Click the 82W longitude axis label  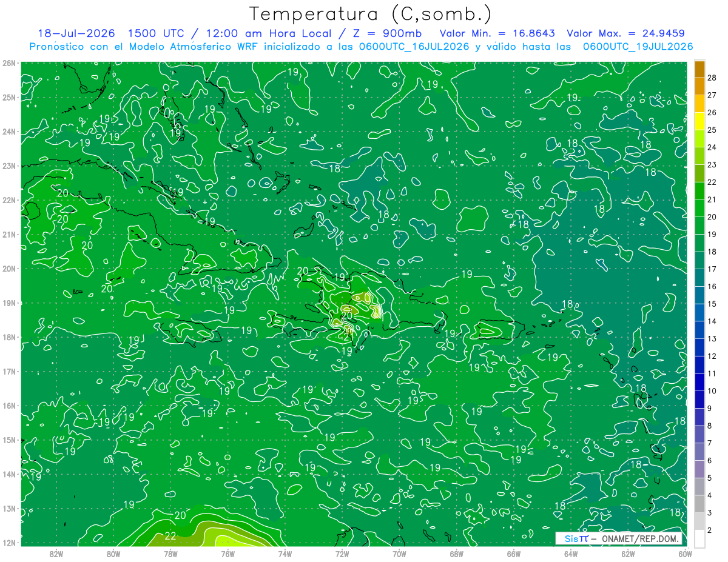click(56, 553)
